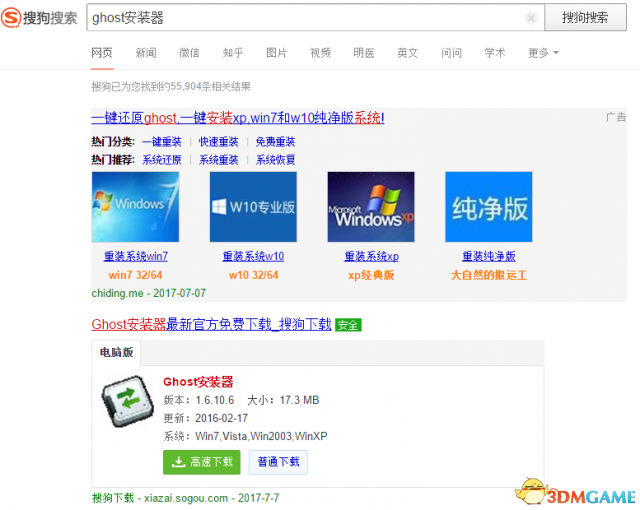The image size is (640, 510).
Task: Switch to the 新闻 tab
Action: [x=146, y=53]
